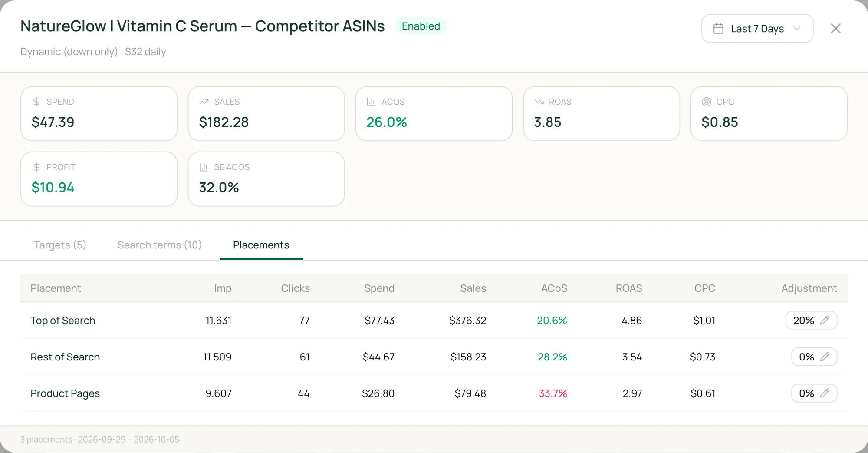This screenshot has height=453, width=868.
Task: Click the 0% adjustment value for Rest of Search
Action: (x=806, y=357)
